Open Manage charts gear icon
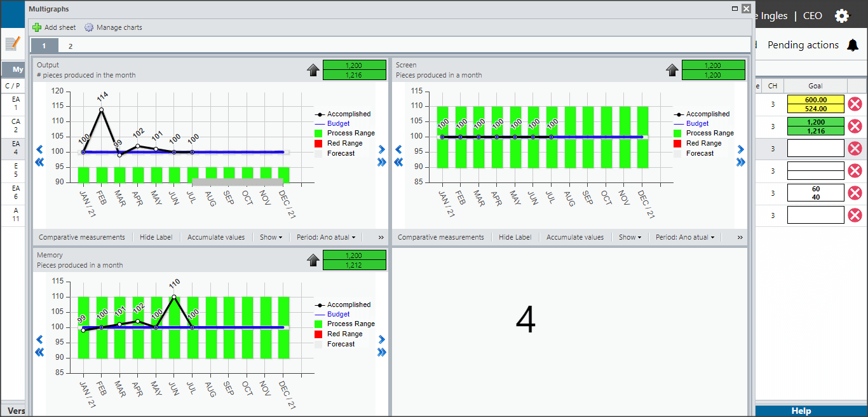 tap(89, 27)
